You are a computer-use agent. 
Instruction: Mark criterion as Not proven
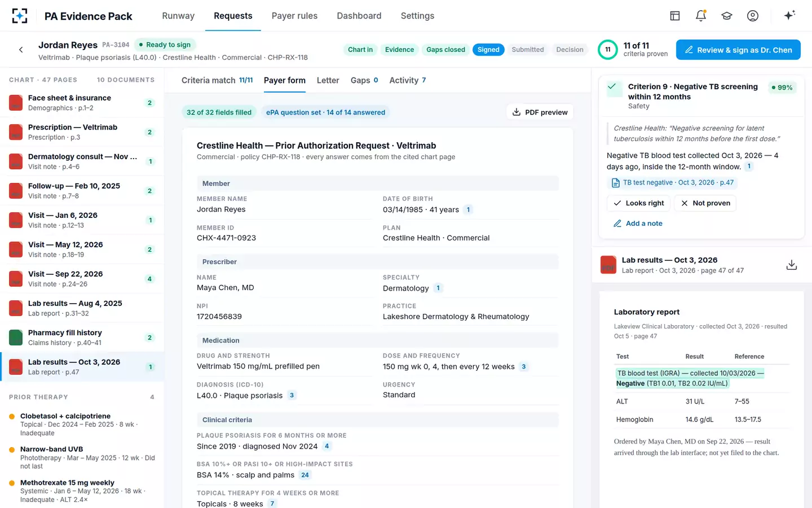(705, 203)
